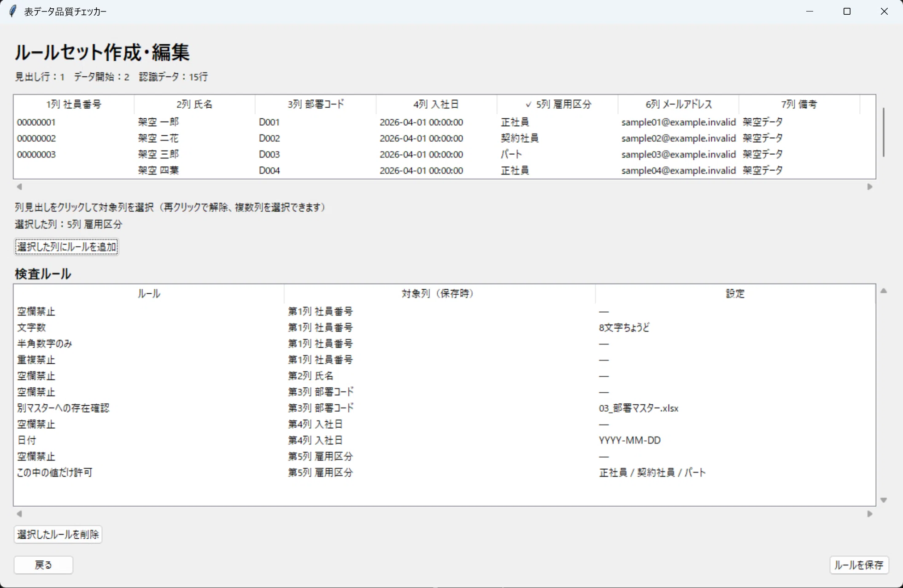
Task: Select the 7列 備考 column header
Action: (x=799, y=105)
